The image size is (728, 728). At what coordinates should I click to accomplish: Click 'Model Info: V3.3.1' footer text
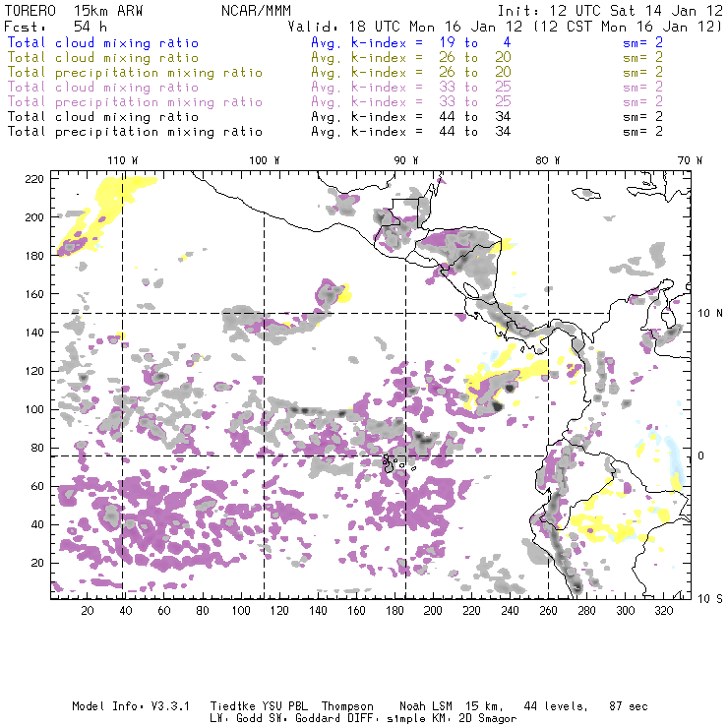[131, 706]
